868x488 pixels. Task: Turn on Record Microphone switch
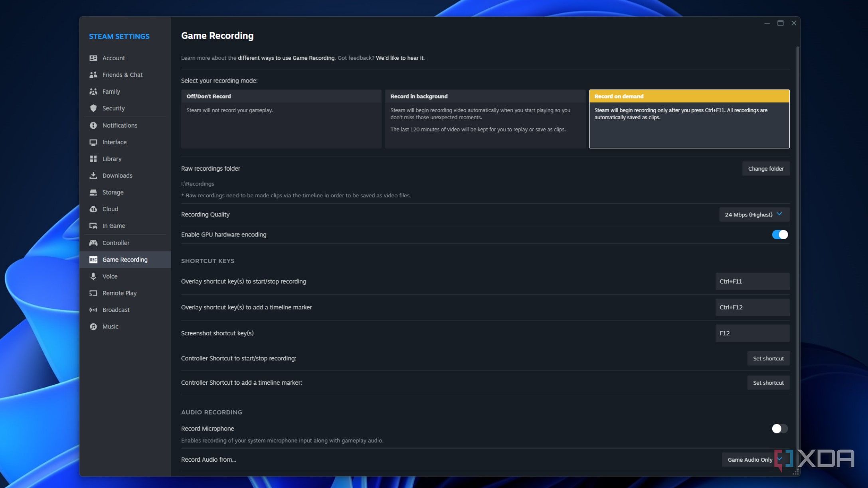pyautogui.click(x=779, y=429)
